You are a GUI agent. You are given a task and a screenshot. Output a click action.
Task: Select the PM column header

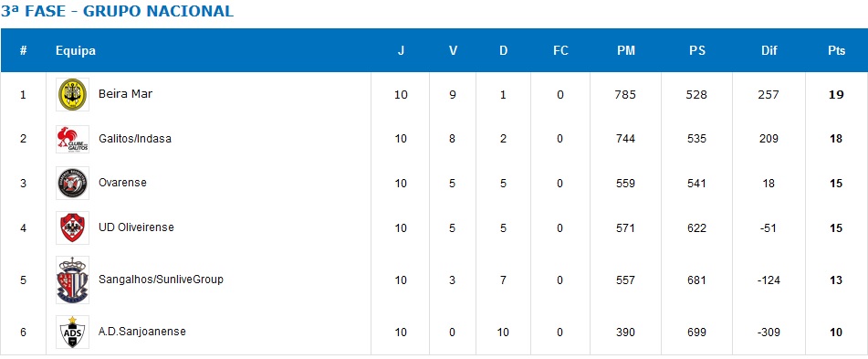[x=626, y=50]
